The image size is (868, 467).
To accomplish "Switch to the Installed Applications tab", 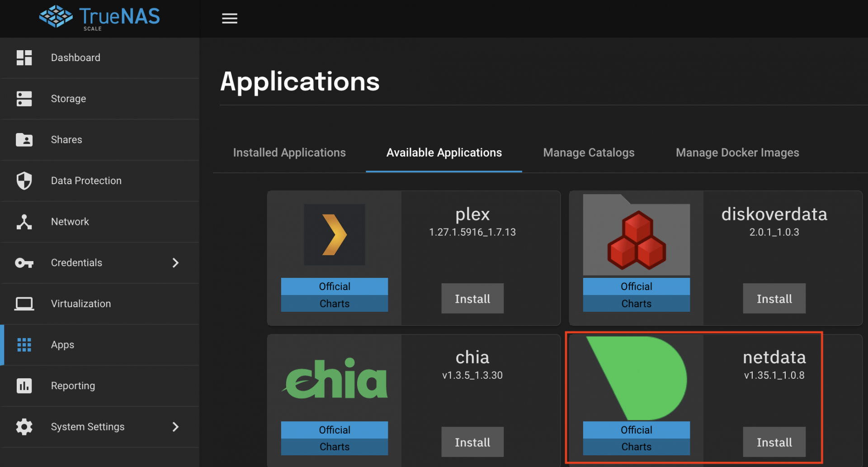I will click(289, 153).
